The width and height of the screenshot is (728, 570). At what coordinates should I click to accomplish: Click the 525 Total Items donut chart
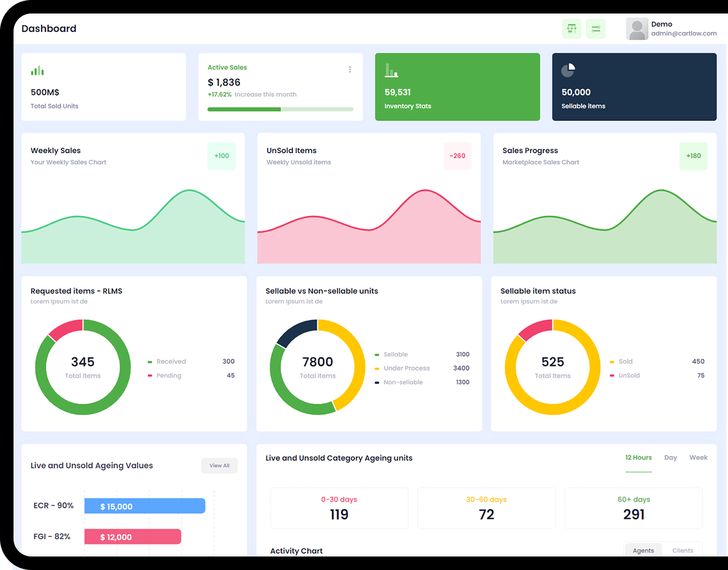pyautogui.click(x=553, y=367)
